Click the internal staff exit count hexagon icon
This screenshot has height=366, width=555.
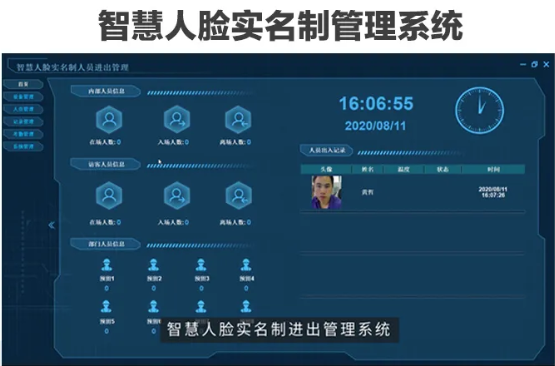(238, 119)
